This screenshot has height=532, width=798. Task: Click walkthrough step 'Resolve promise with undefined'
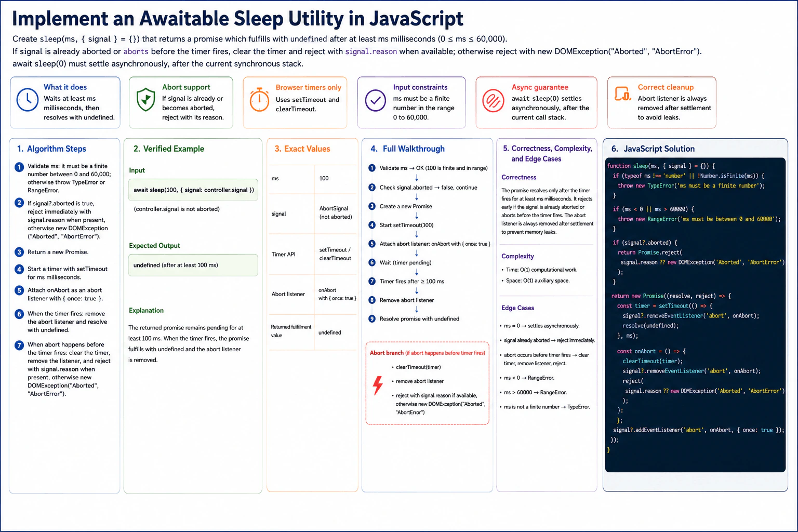(419, 318)
